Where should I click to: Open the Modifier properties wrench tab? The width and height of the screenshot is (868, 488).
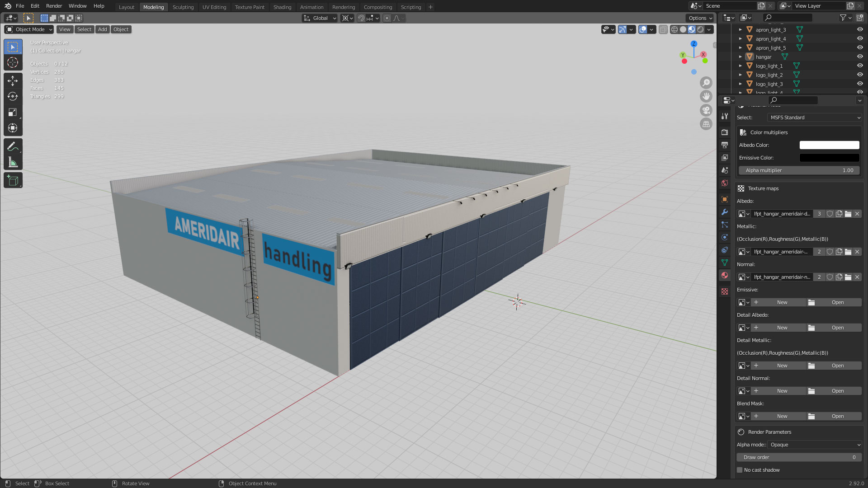click(x=725, y=212)
